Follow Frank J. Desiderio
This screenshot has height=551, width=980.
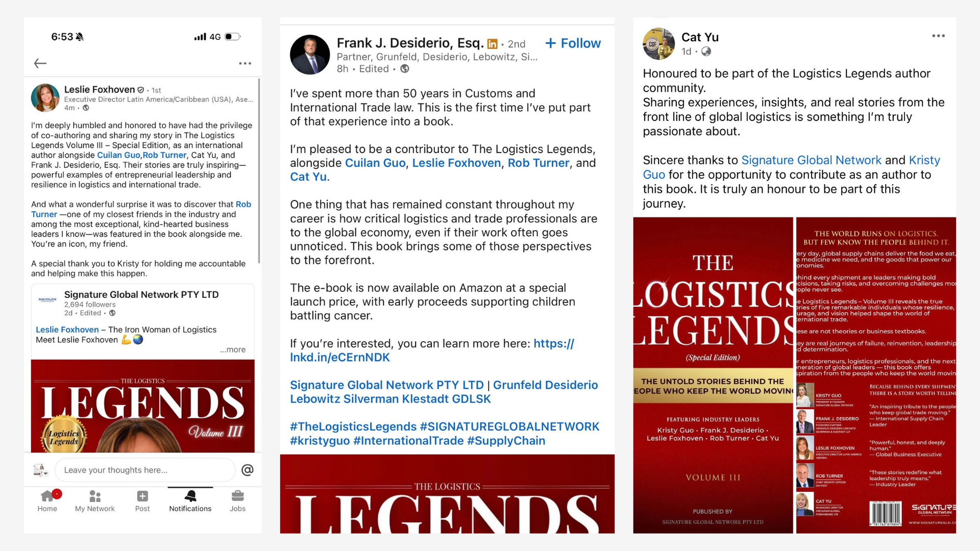[573, 43]
